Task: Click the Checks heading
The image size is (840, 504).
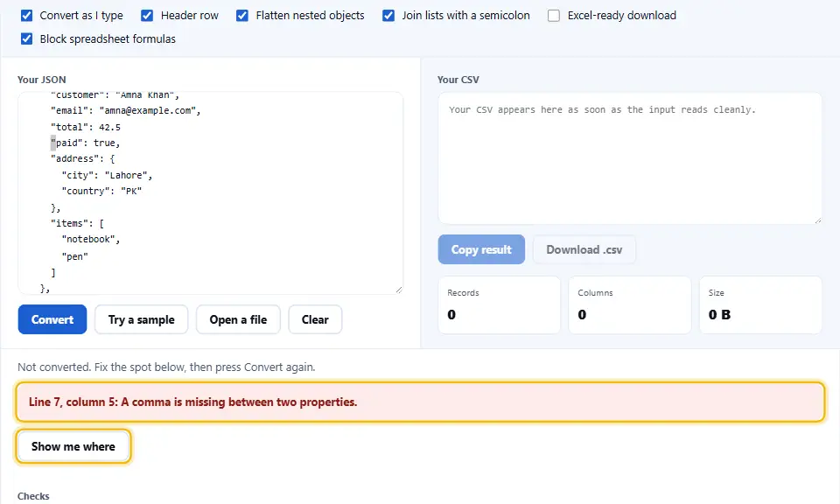Action: [x=33, y=496]
